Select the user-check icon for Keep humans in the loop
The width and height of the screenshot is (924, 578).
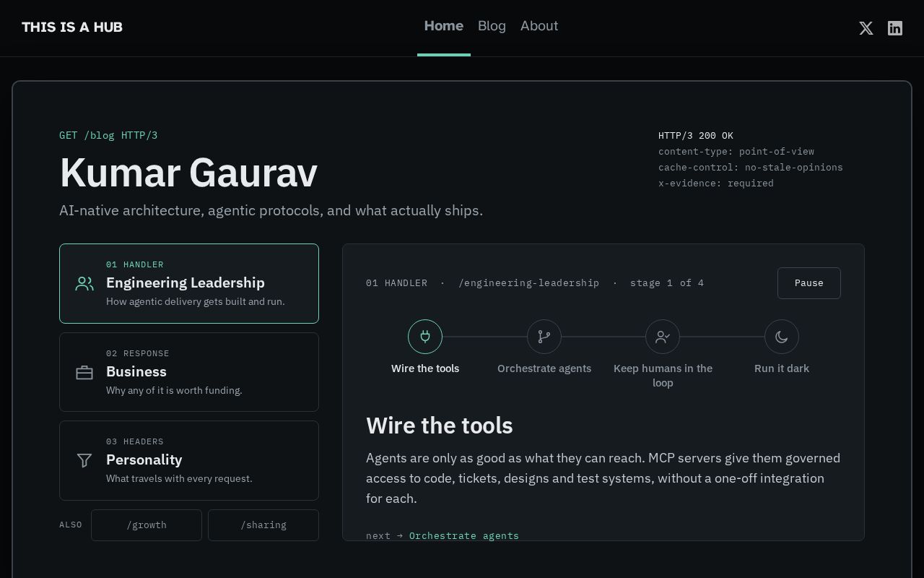[x=663, y=337]
